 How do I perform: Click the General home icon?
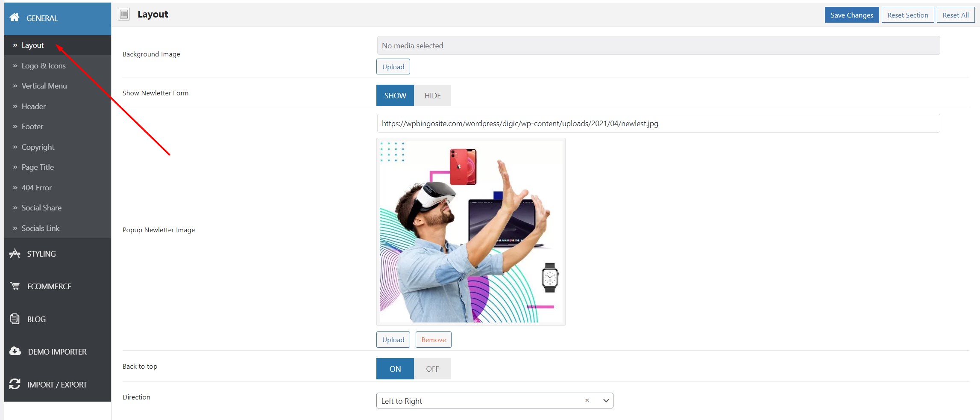(15, 17)
